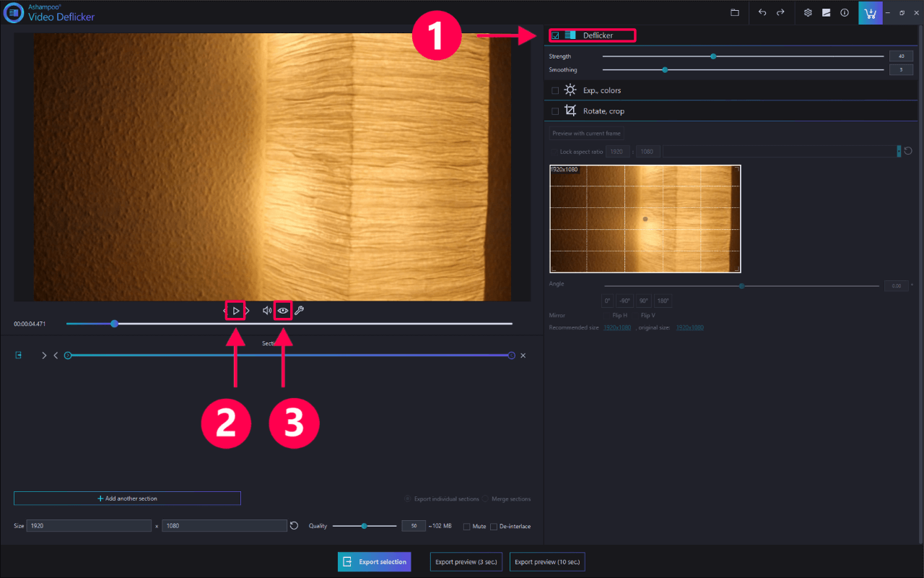Click the width size input field showing 1920
This screenshot has height=578, width=924.
pyautogui.click(x=89, y=526)
